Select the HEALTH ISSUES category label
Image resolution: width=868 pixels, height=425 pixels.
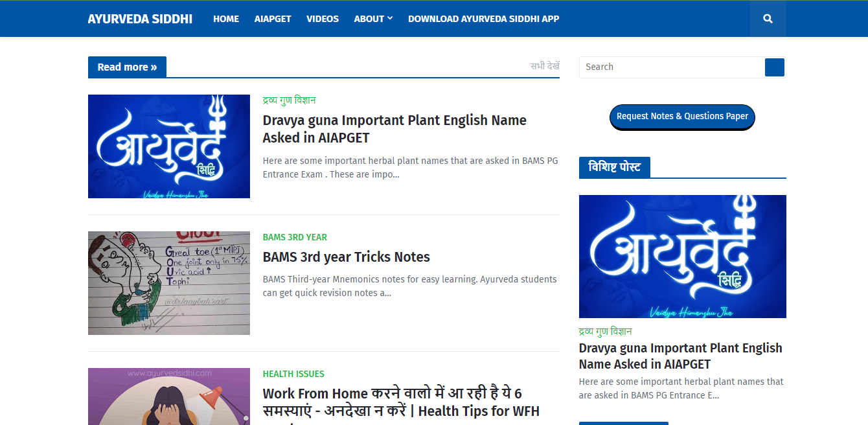coord(293,374)
